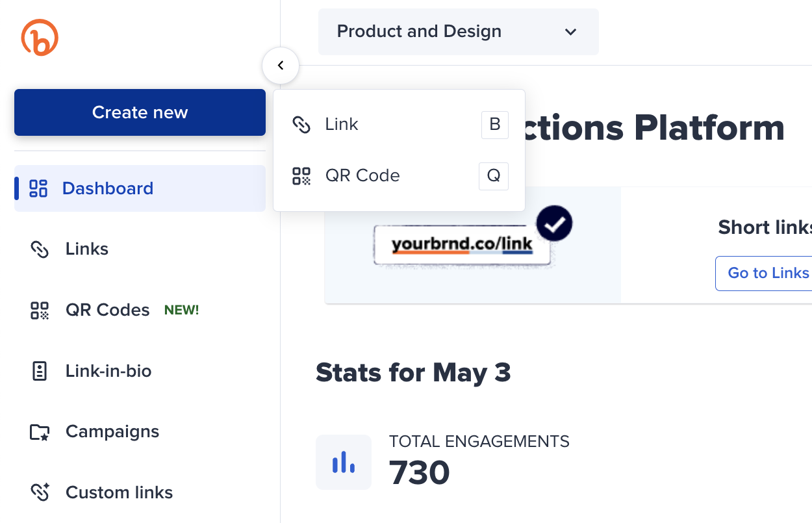This screenshot has height=523, width=812.
Task: Click the QR code icon in popup menu
Action: tap(301, 176)
